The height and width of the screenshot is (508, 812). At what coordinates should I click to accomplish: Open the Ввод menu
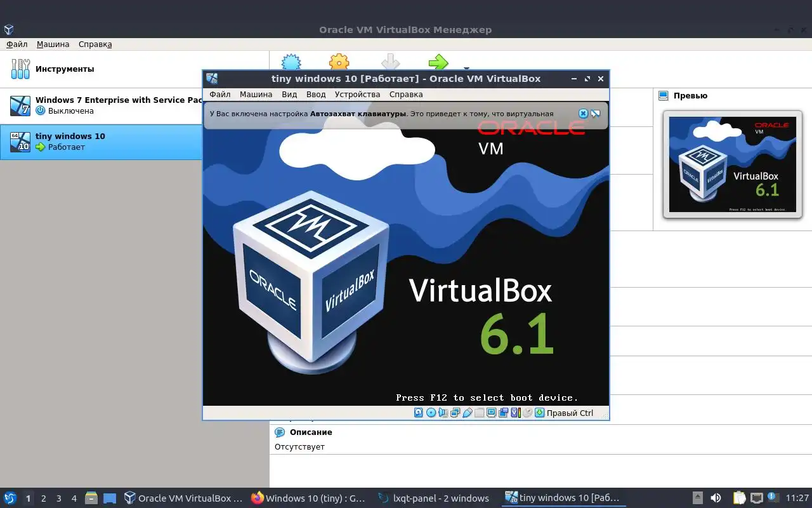pos(316,94)
